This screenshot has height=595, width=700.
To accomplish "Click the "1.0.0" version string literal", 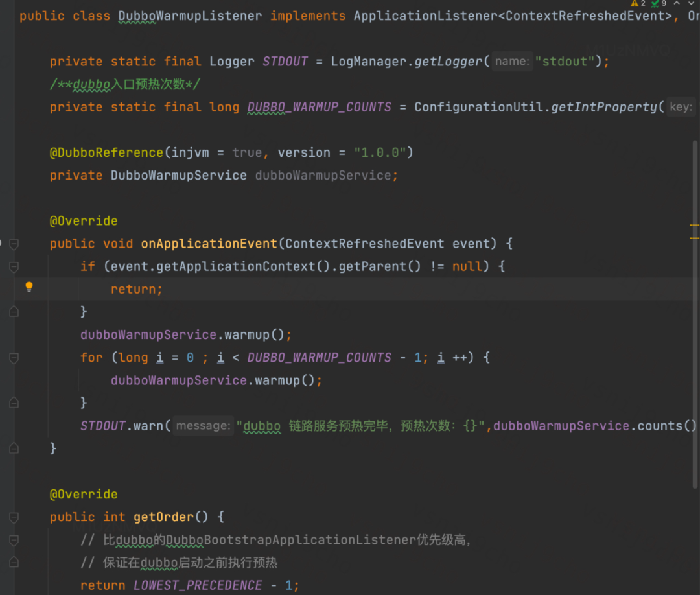I will coord(380,153).
